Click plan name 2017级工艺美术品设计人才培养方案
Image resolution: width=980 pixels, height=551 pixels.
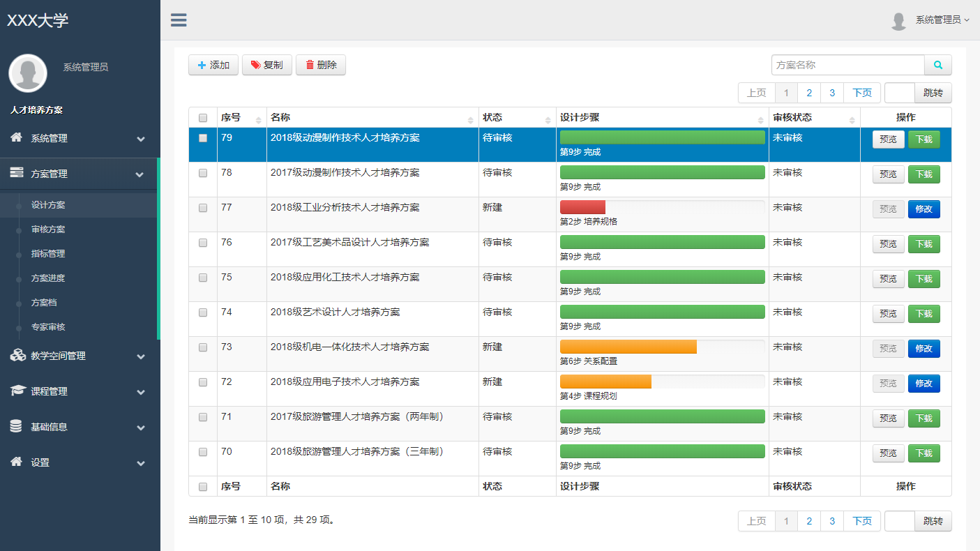(350, 242)
